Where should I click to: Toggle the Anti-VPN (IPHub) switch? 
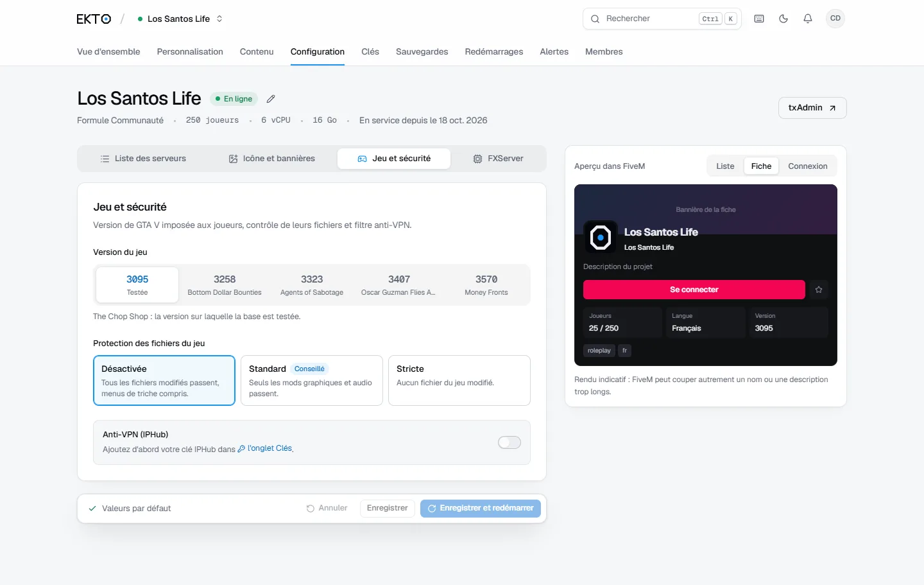pyautogui.click(x=509, y=442)
